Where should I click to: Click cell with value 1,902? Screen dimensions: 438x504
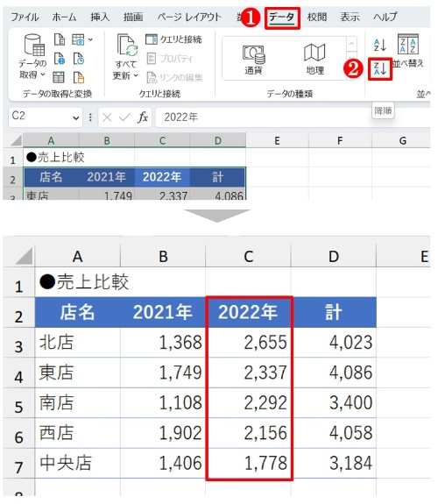(x=163, y=433)
